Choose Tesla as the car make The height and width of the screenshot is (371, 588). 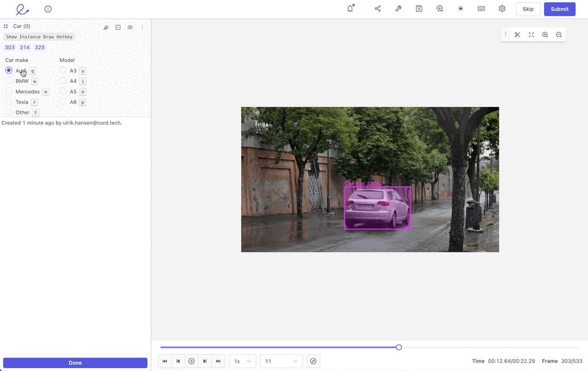(x=9, y=102)
